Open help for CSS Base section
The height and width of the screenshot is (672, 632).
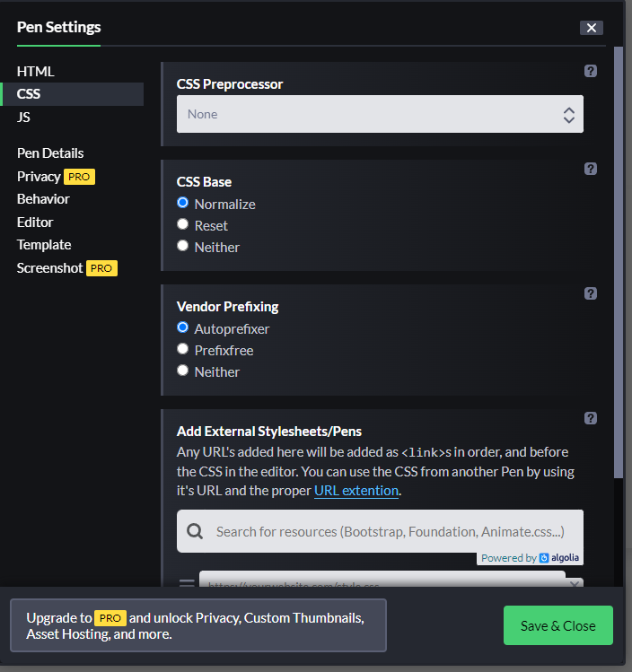pos(591,169)
